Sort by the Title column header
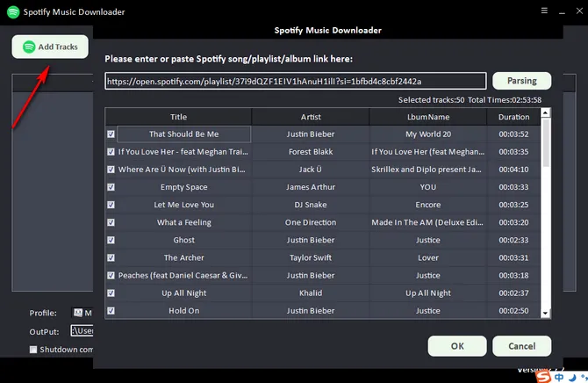This screenshot has width=588, height=383. 178,117
